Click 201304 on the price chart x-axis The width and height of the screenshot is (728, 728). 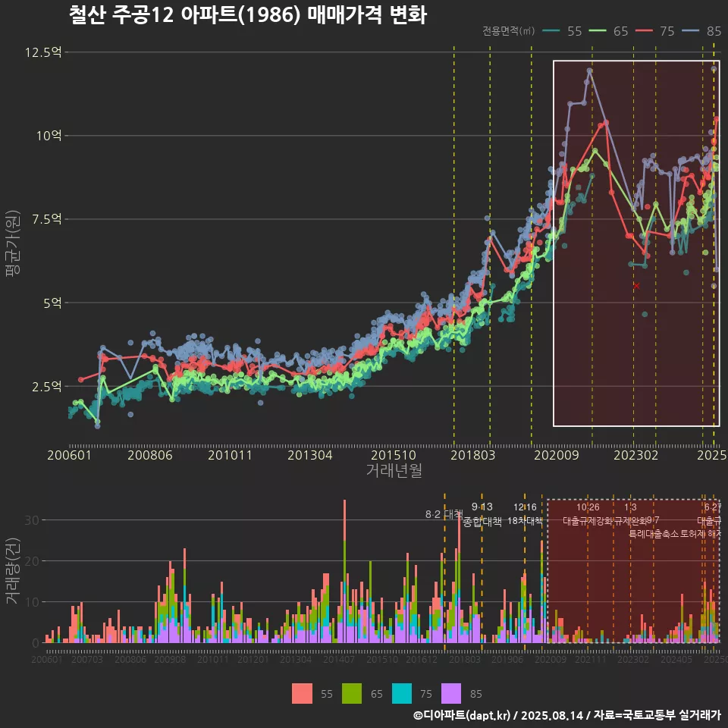click(309, 455)
